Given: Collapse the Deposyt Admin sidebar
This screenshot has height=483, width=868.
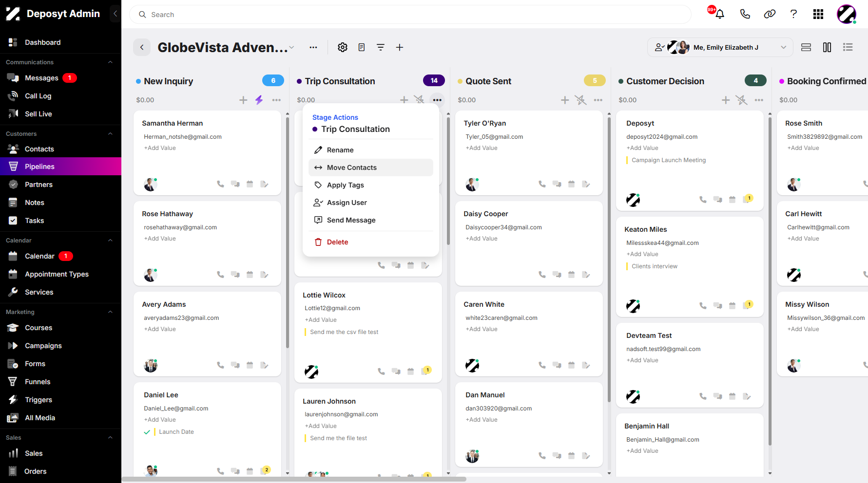Looking at the screenshot, I should [x=115, y=14].
